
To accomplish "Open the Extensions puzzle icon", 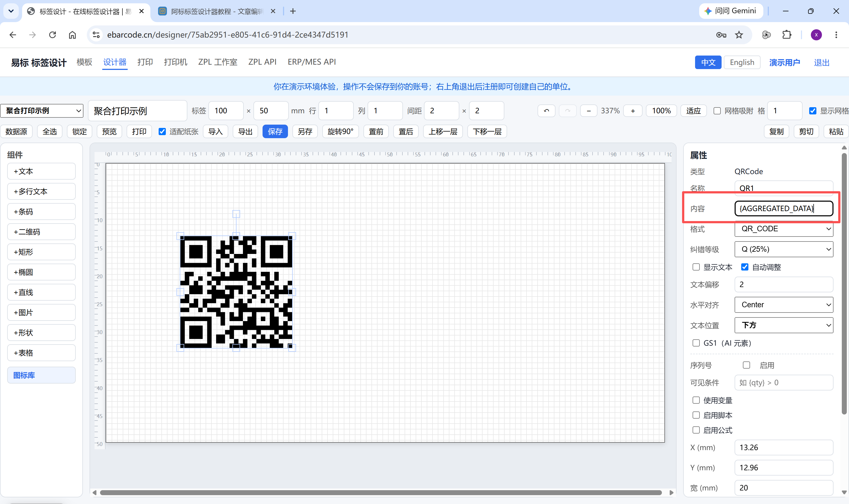I will [x=787, y=35].
